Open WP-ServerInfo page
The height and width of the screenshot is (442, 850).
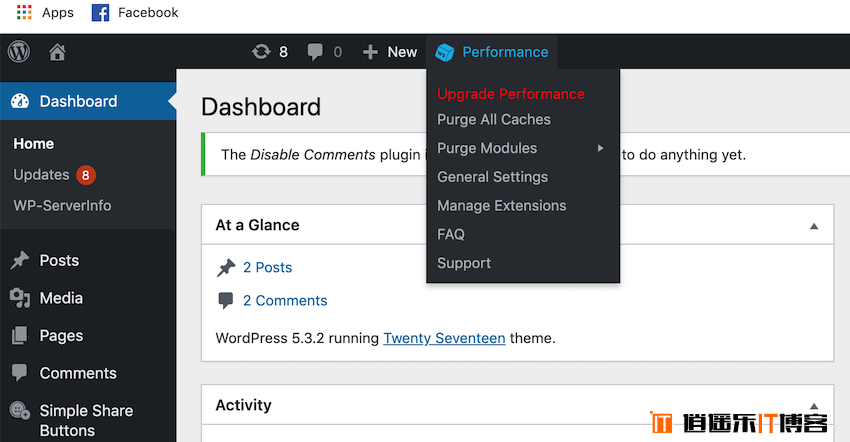click(x=62, y=206)
